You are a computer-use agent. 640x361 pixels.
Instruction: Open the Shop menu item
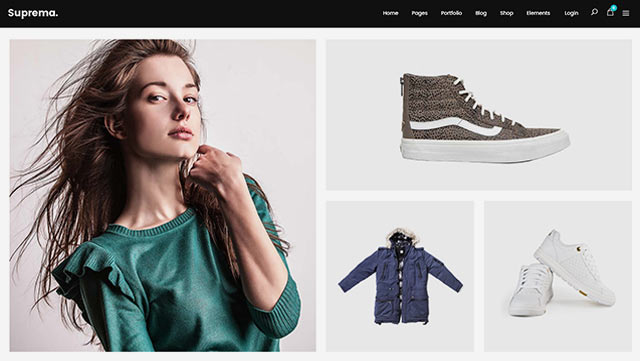pyautogui.click(x=507, y=13)
